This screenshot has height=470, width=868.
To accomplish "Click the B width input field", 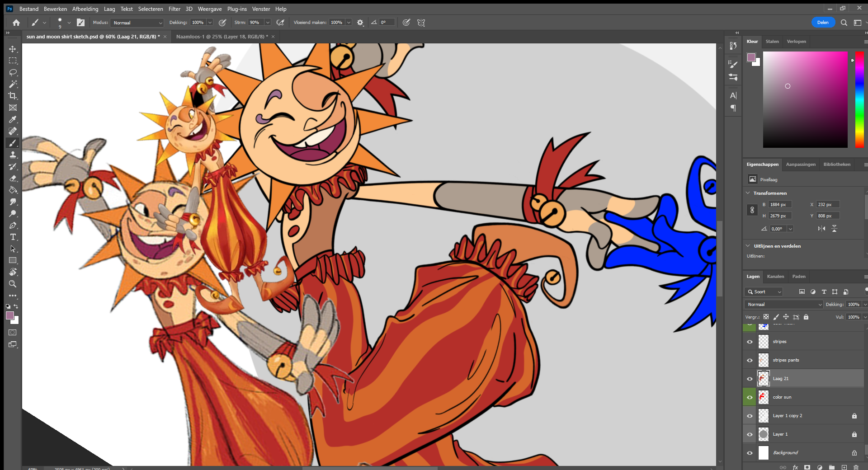I will click(780, 205).
